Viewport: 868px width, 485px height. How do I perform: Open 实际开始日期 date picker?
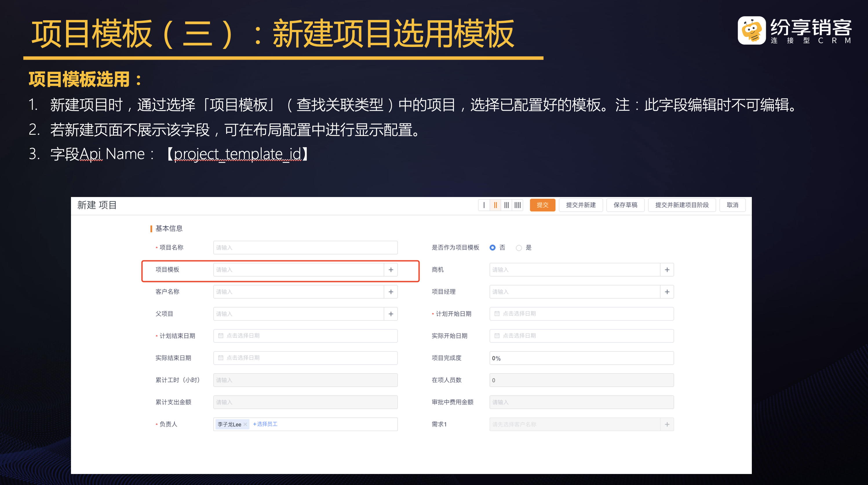(581, 336)
